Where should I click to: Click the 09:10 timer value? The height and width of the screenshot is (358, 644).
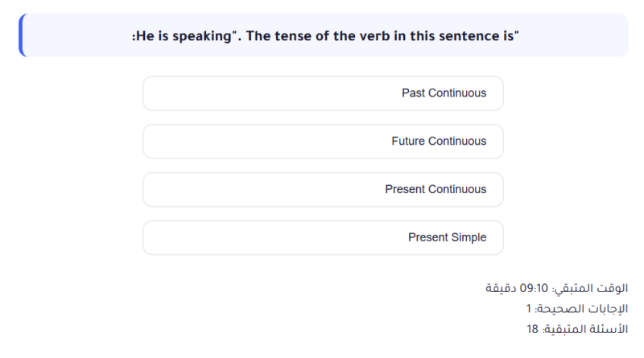coord(534,288)
